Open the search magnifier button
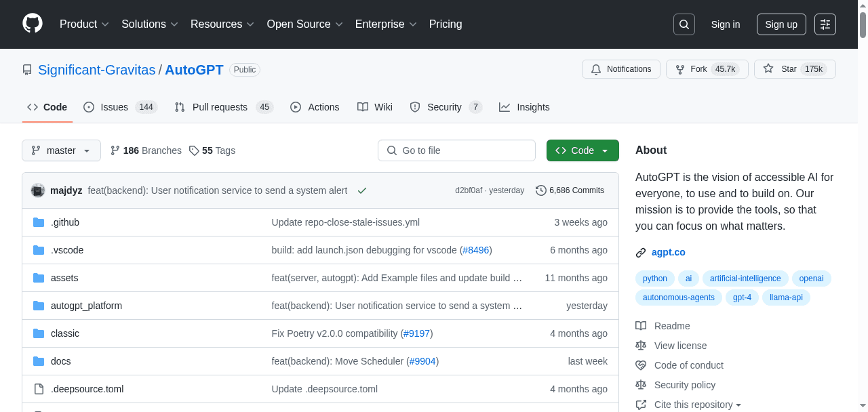Screen dimensions: 868x412 (684, 24)
